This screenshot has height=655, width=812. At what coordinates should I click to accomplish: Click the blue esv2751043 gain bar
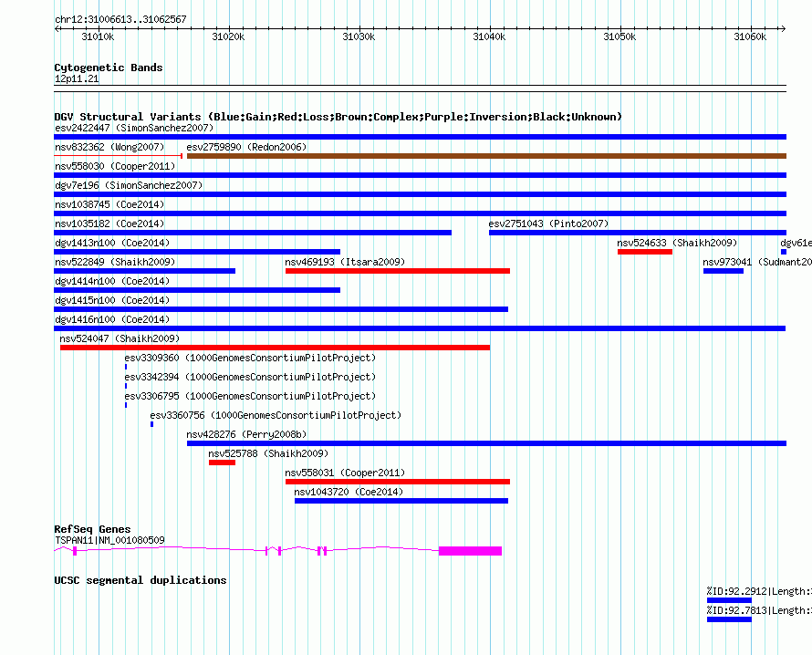tap(638, 233)
